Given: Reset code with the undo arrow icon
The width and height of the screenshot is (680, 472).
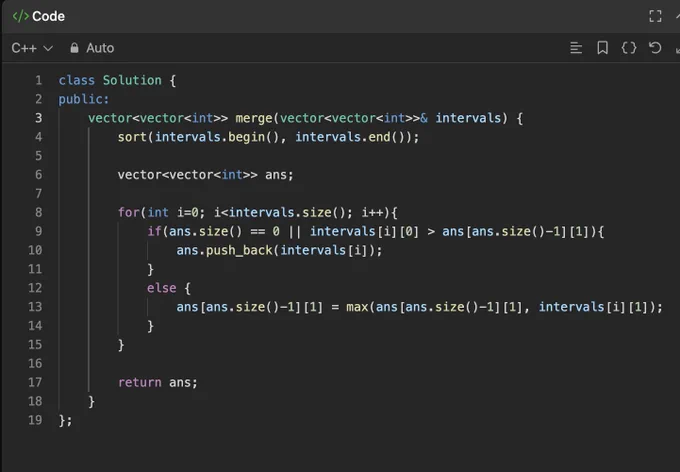Looking at the screenshot, I should 655,48.
